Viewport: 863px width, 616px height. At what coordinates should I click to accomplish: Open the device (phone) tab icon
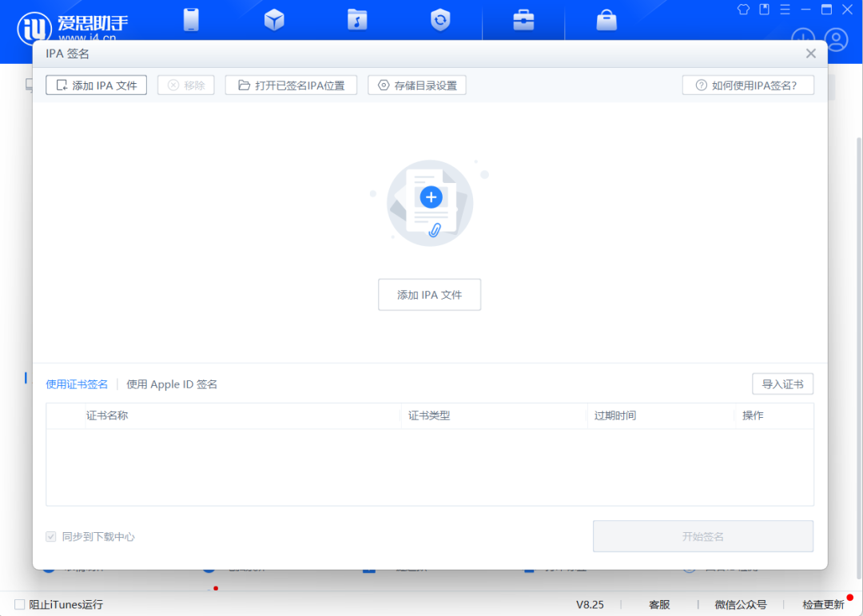click(191, 20)
